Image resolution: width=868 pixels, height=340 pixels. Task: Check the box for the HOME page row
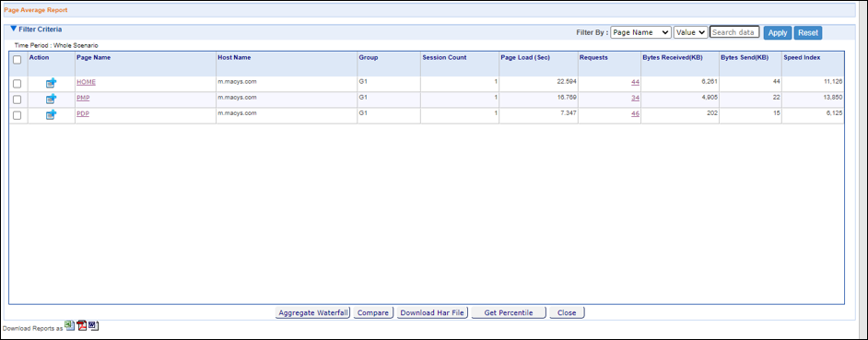click(18, 84)
